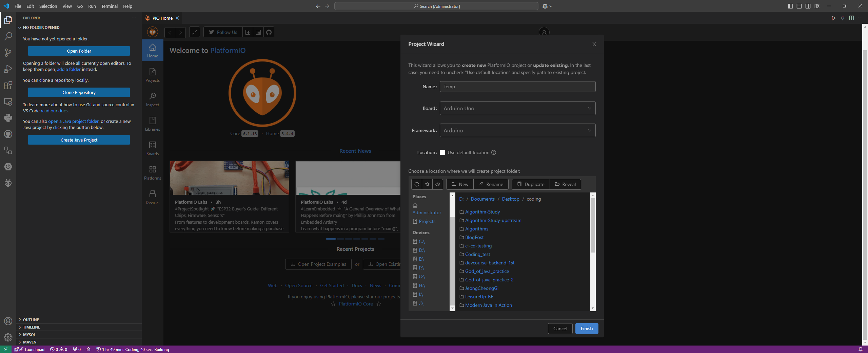Image resolution: width=868 pixels, height=353 pixels.
Task: Refresh the folder browser listing
Action: (417, 184)
